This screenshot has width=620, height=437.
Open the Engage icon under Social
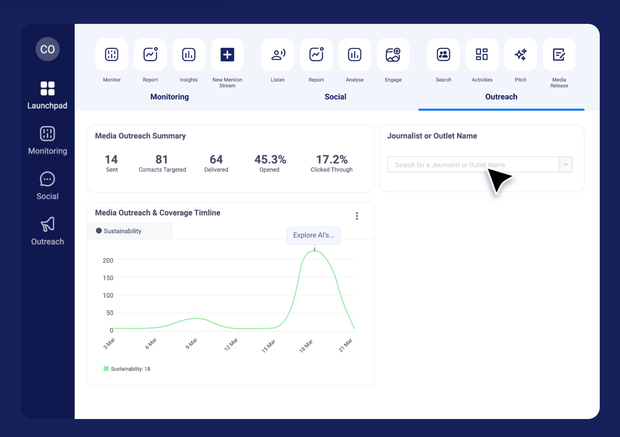pyautogui.click(x=393, y=55)
